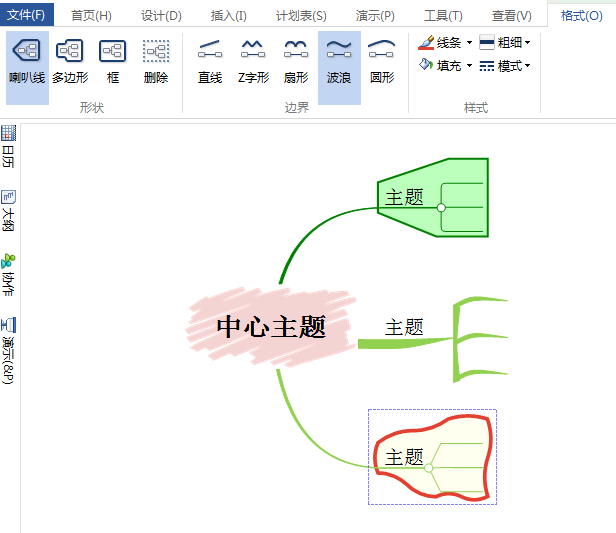Select the 喇叭线 boundary shape
This screenshot has width=616, height=533.
click(x=27, y=68)
